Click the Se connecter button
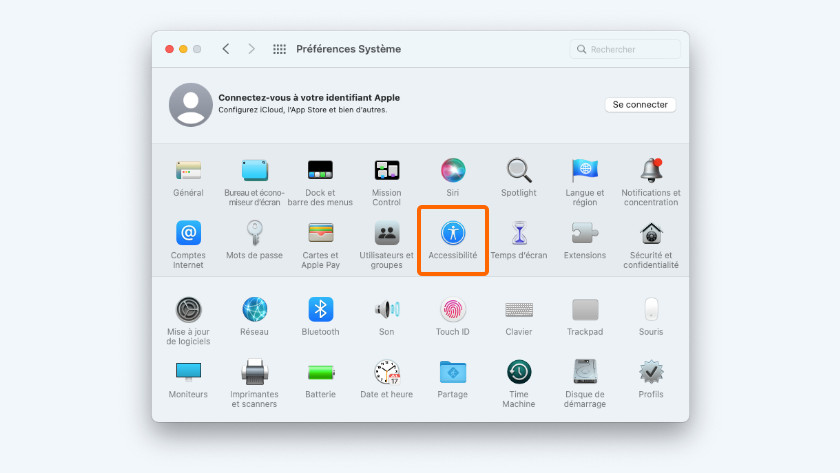Screen dimensions: 840x473 (x=640, y=104)
